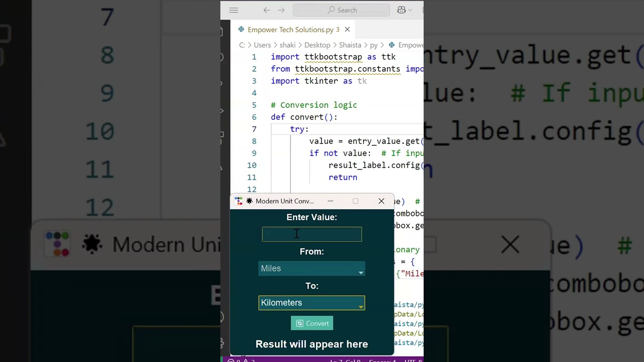The width and height of the screenshot is (644, 362).
Task: Click the Python file icon in breadcrumbs
Action: click(x=392, y=45)
